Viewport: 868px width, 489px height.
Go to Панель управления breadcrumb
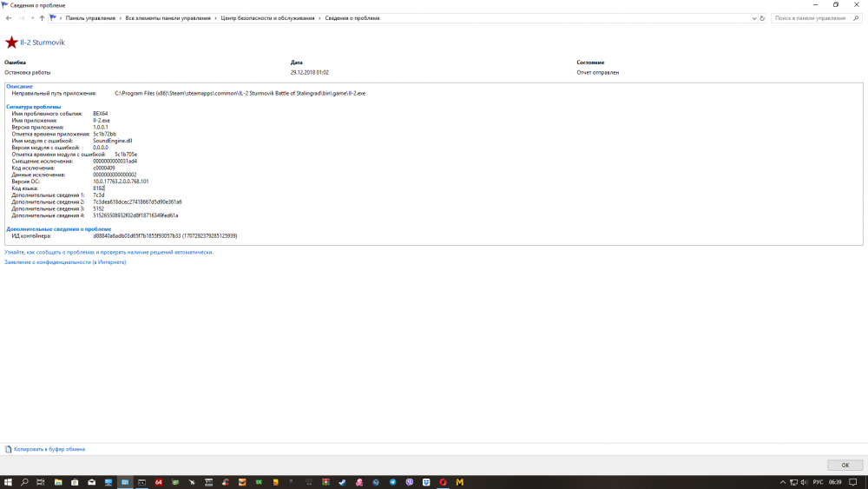click(x=90, y=18)
